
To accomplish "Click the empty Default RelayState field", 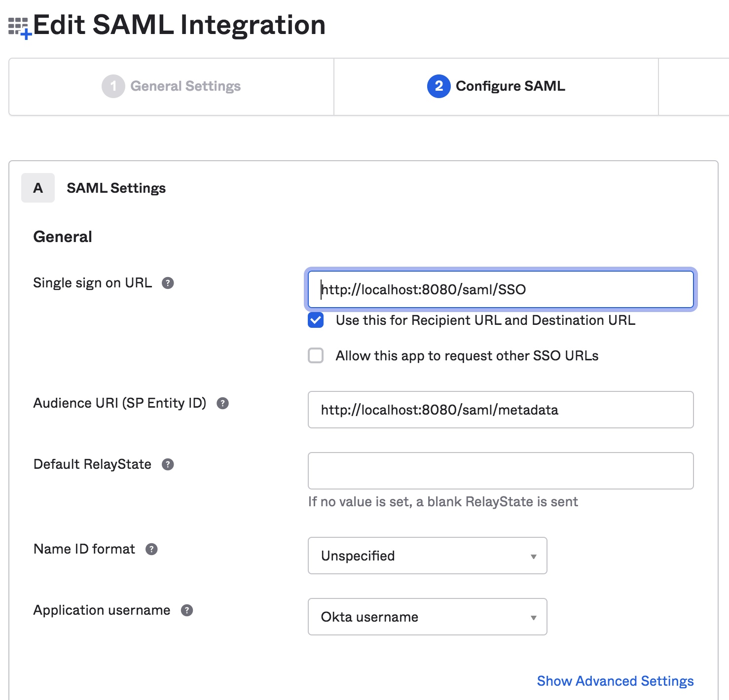I will (x=500, y=471).
